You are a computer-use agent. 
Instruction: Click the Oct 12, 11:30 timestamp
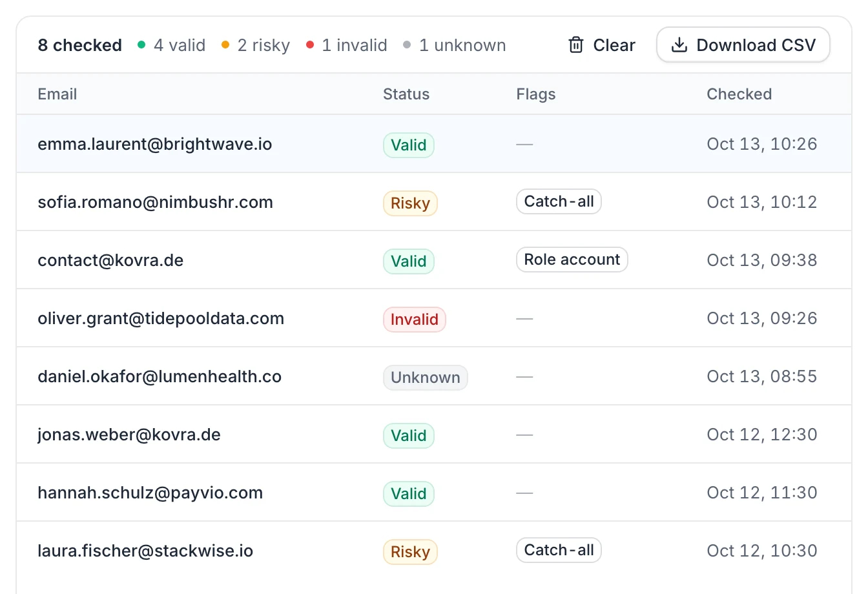click(762, 493)
